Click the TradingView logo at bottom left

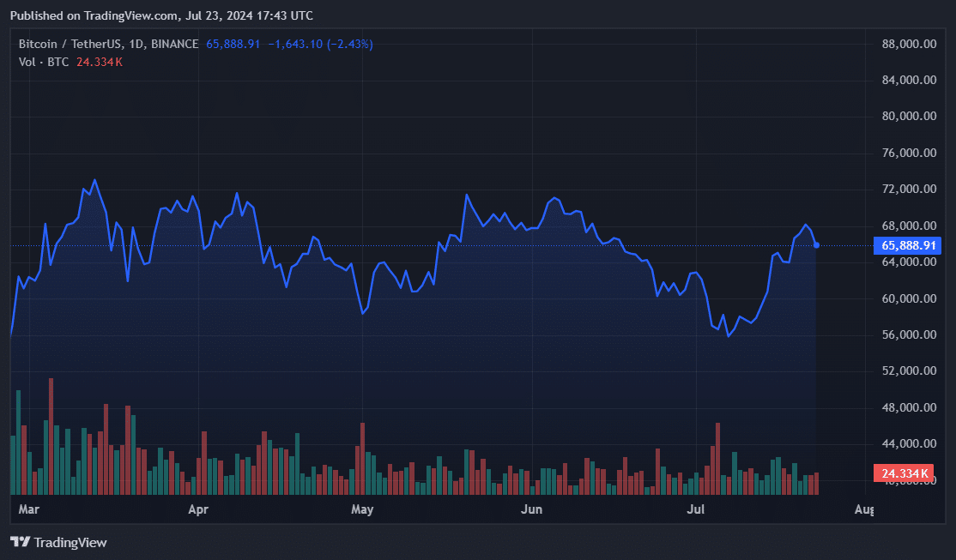tap(58, 542)
